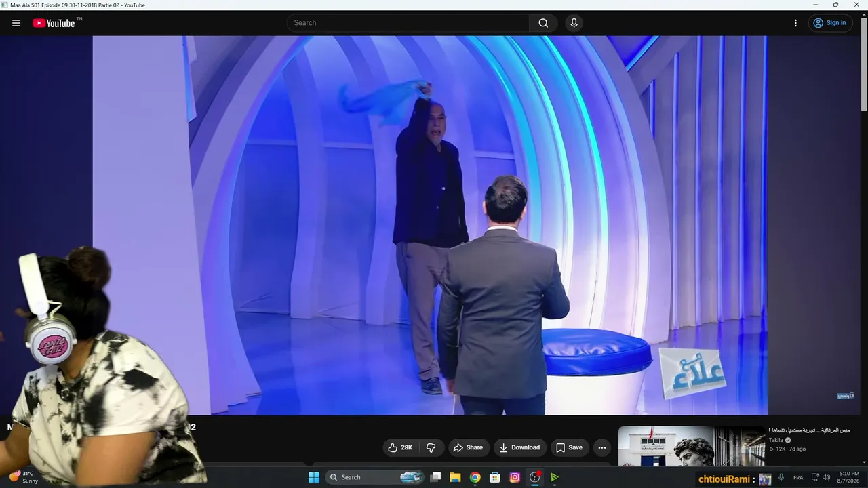Open network settings from system tray
This screenshot has width=868, height=488.
click(815, 477)
